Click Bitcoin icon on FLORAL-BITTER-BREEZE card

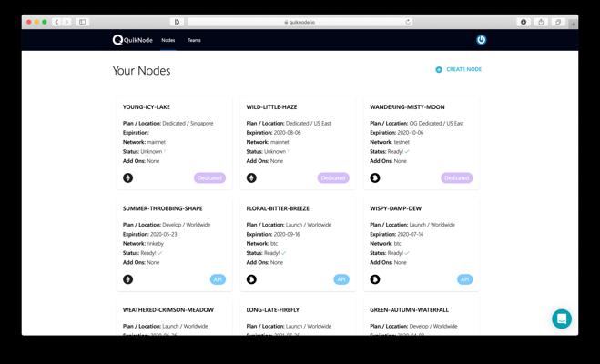pos(251,279)
